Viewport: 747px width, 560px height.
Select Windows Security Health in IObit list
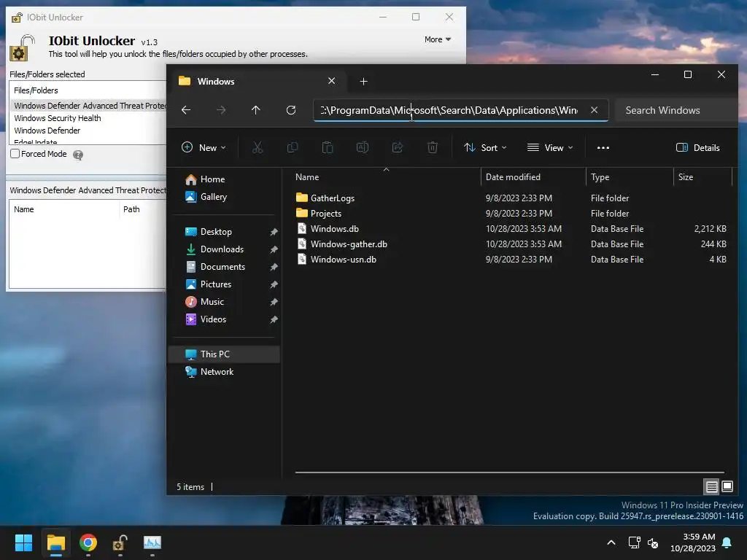[x=57, y=118]
